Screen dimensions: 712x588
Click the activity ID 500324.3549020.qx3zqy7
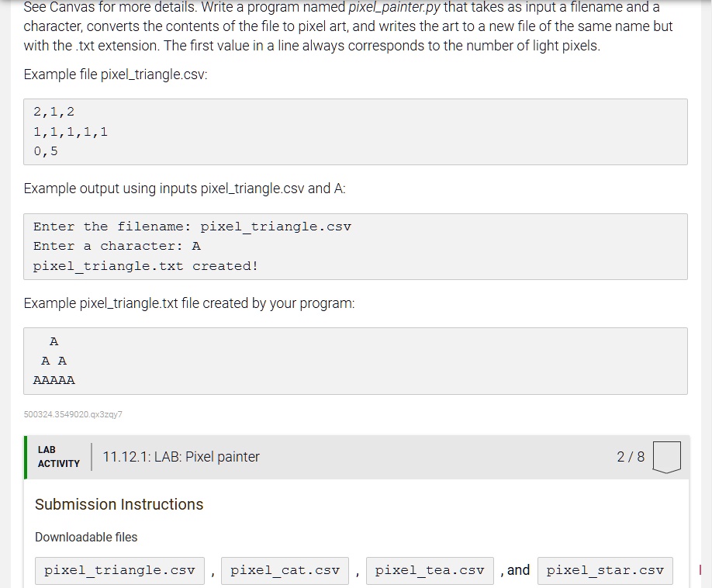72,414
